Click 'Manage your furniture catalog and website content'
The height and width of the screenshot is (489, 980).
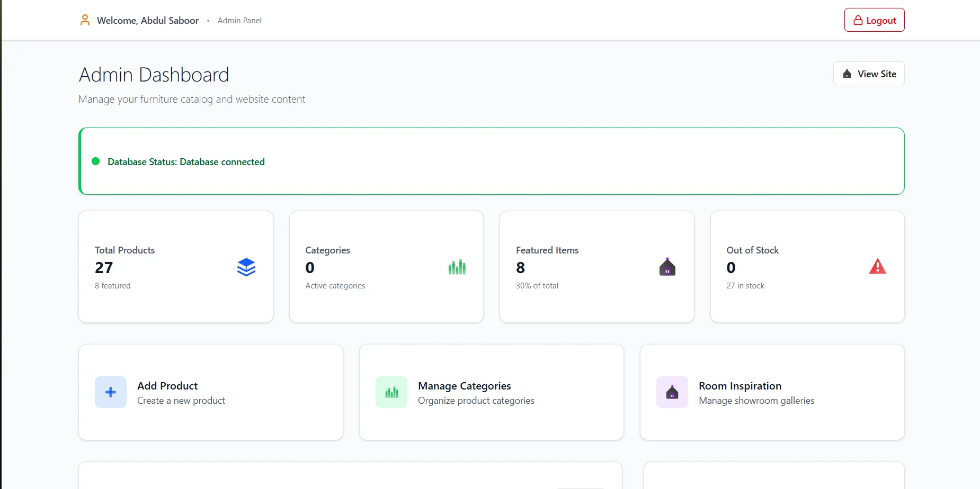pyautogui.click(x=192, y=99)
